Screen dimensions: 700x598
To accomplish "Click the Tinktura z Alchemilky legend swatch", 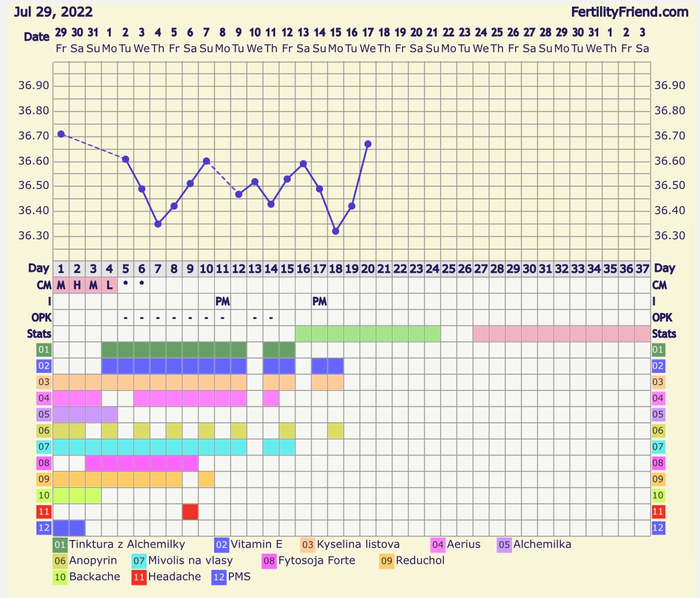I will (60, 545).
